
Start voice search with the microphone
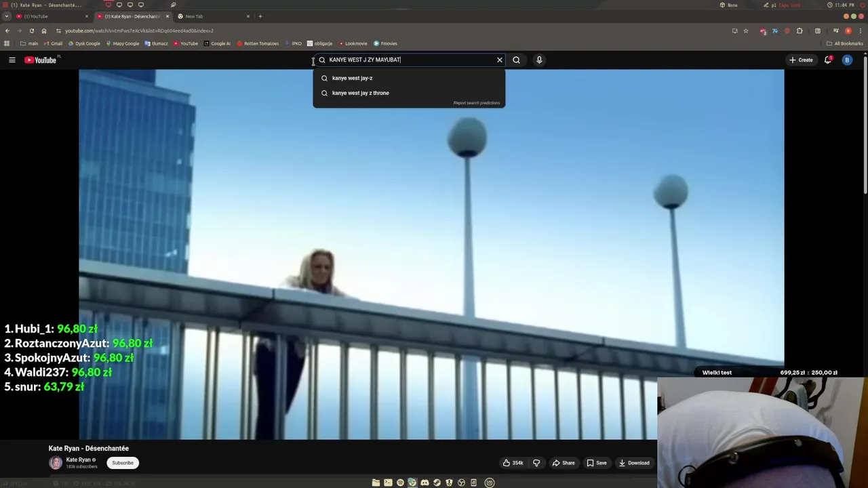539,60
